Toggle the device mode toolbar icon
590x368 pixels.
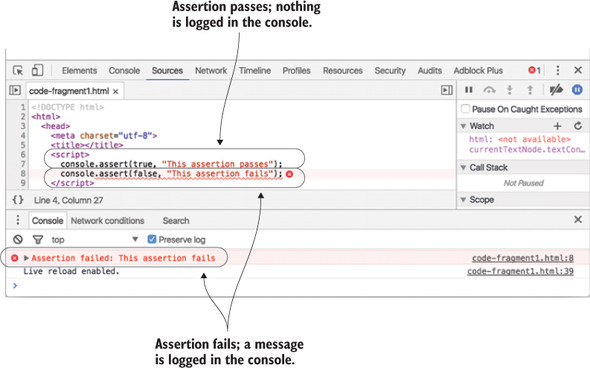click(x=37, y=70)
